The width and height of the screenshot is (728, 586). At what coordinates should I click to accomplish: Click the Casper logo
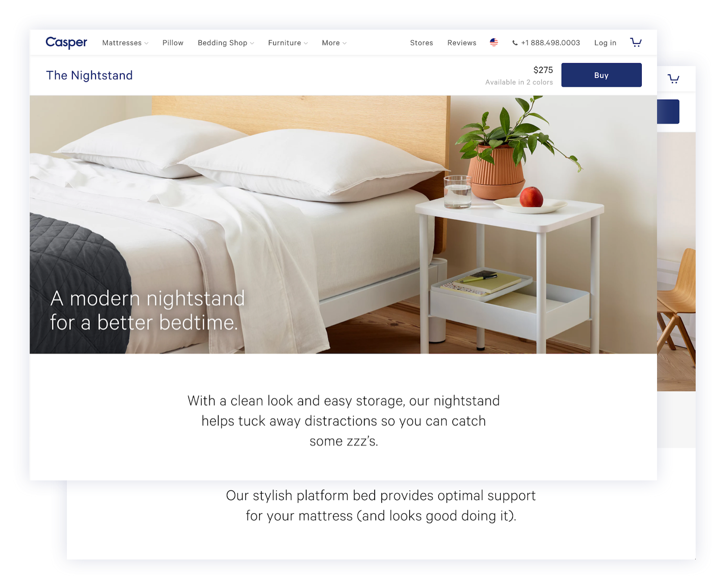[66, 42]
